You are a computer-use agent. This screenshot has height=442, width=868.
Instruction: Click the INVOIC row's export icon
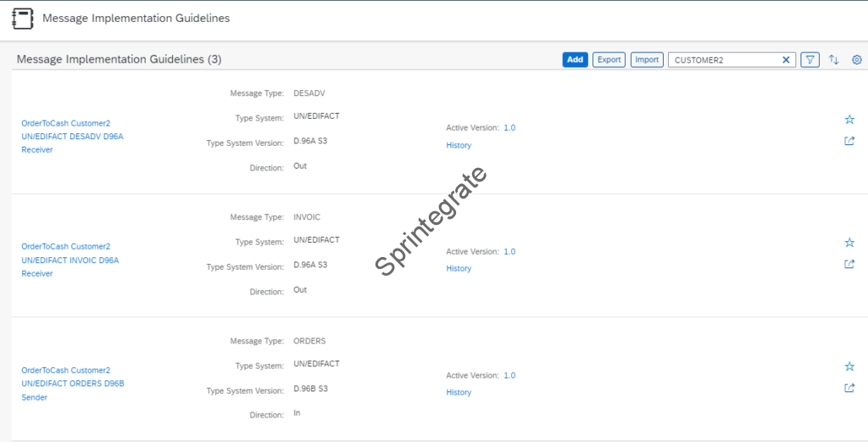849,264
